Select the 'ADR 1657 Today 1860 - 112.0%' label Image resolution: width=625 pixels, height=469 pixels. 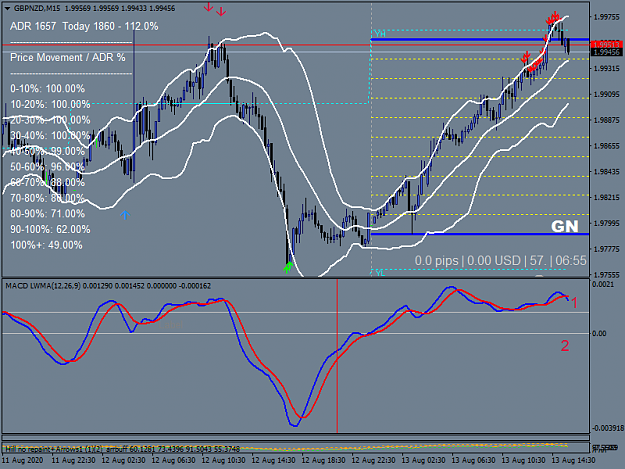pyautogui.click(x=84, y=26)
